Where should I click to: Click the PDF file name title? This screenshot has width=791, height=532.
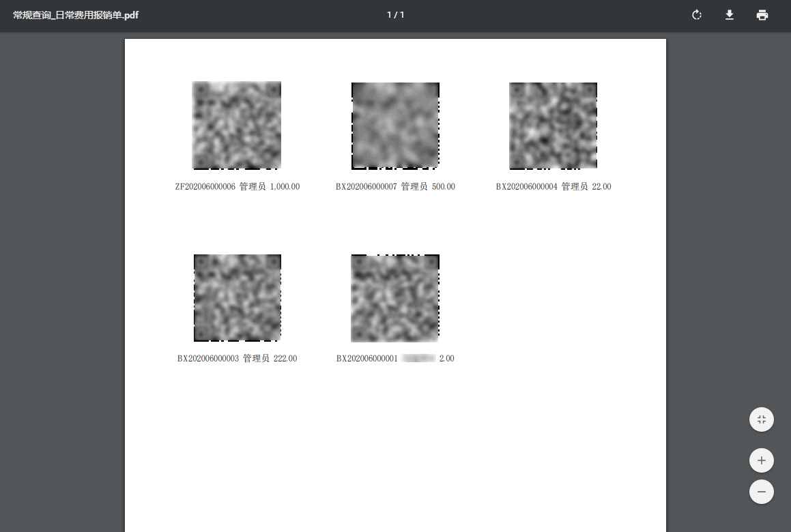click(76, 15)
